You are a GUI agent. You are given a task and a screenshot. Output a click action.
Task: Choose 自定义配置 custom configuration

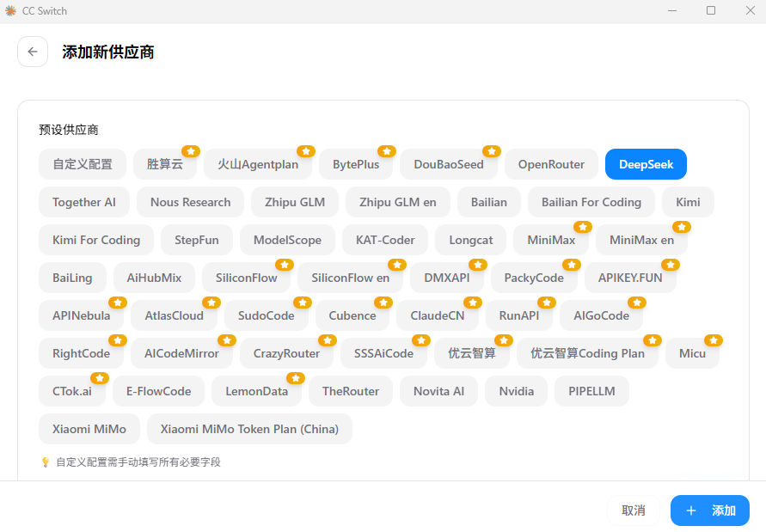coord(83,164)
